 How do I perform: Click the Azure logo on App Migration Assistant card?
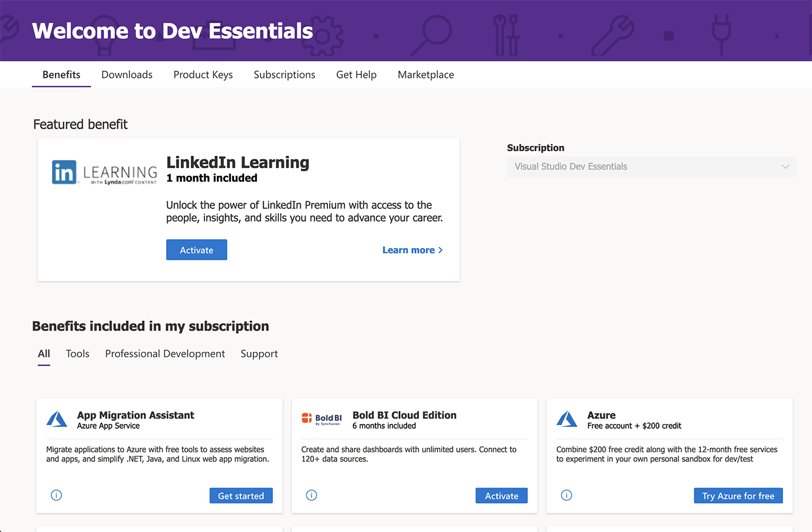(57, 419)
